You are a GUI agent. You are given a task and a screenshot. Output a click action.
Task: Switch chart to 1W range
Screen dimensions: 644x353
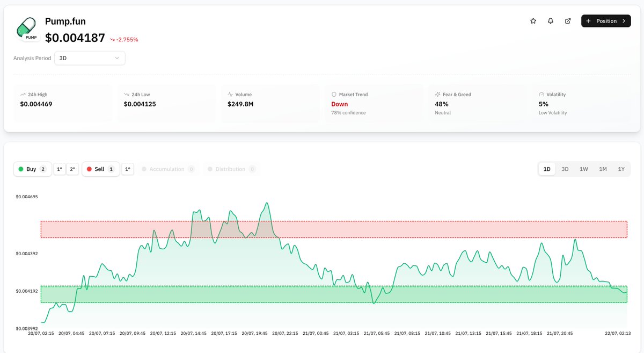tap(584, 169)
